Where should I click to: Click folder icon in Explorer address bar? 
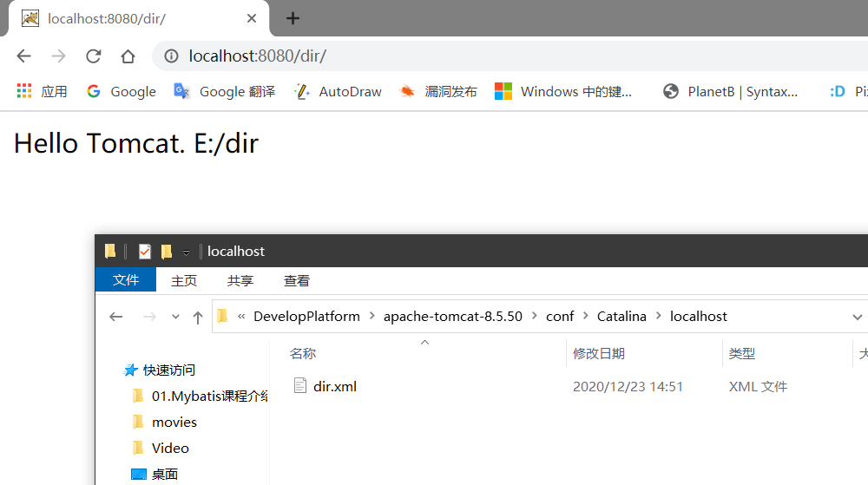[x=222, y=316]
